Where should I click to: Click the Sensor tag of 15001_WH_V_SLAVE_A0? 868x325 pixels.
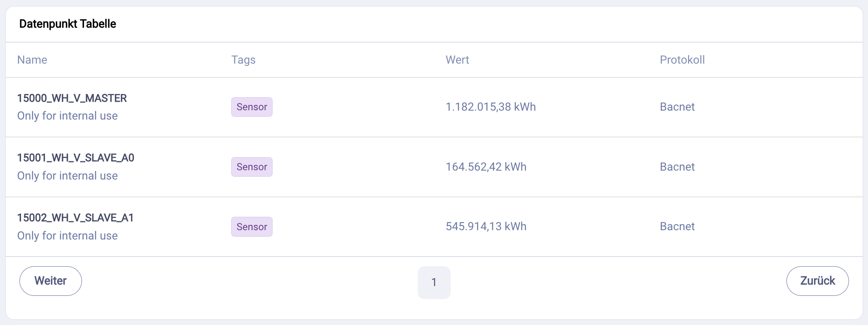[x=251, y=167]
